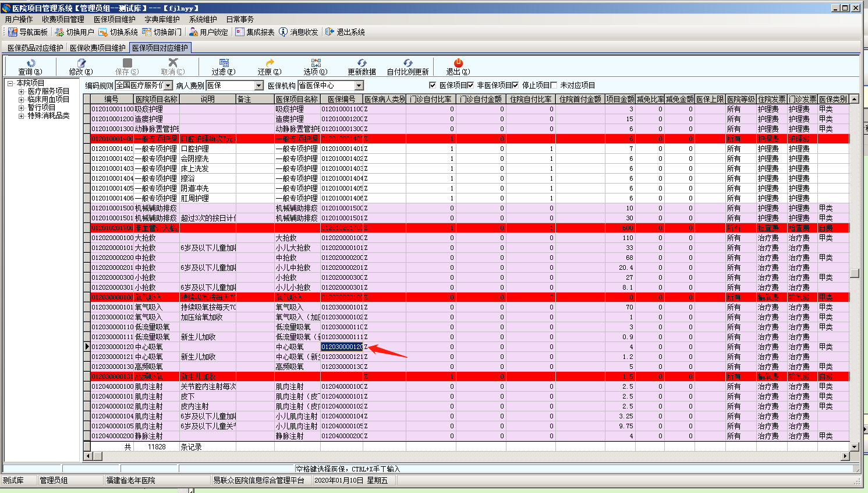868x493 pixels.
Task: Click the 还原(Z) restore tool
Action: click(x=270, y=67)
